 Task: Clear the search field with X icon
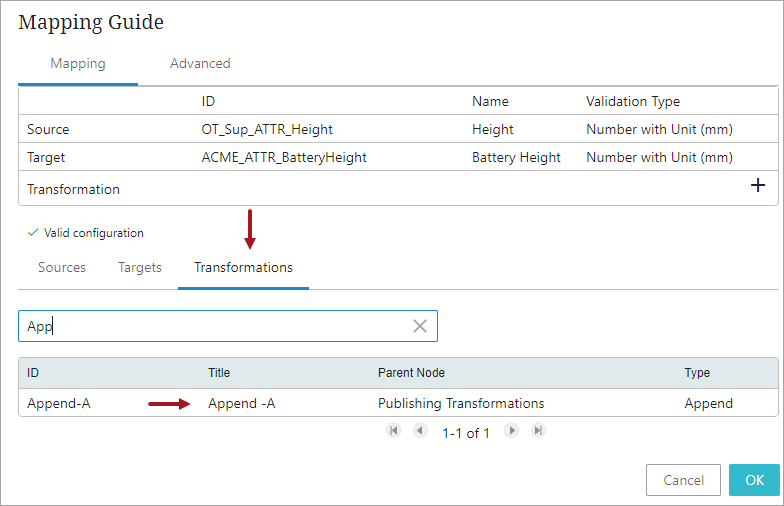pyautogui.click(x=420, y=326)
